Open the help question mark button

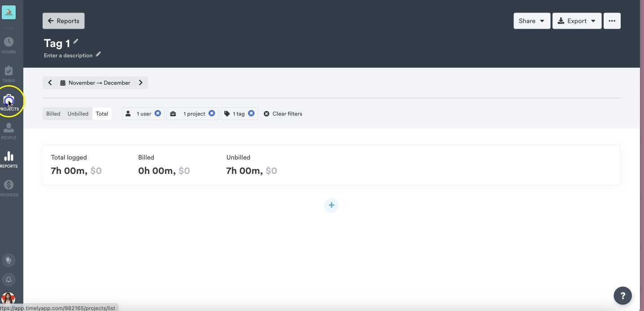tap(622, 295)
